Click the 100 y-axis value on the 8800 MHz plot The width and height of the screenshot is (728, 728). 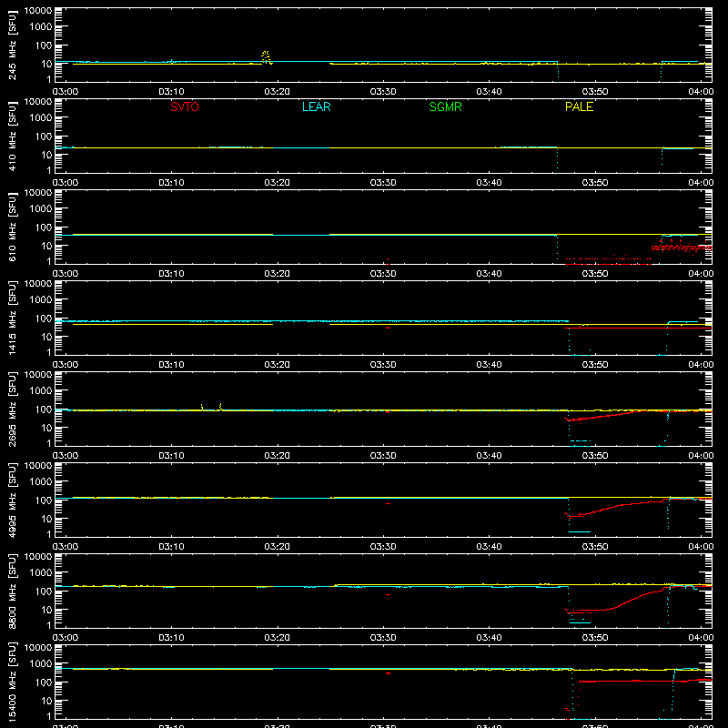[x=44, y=591]
